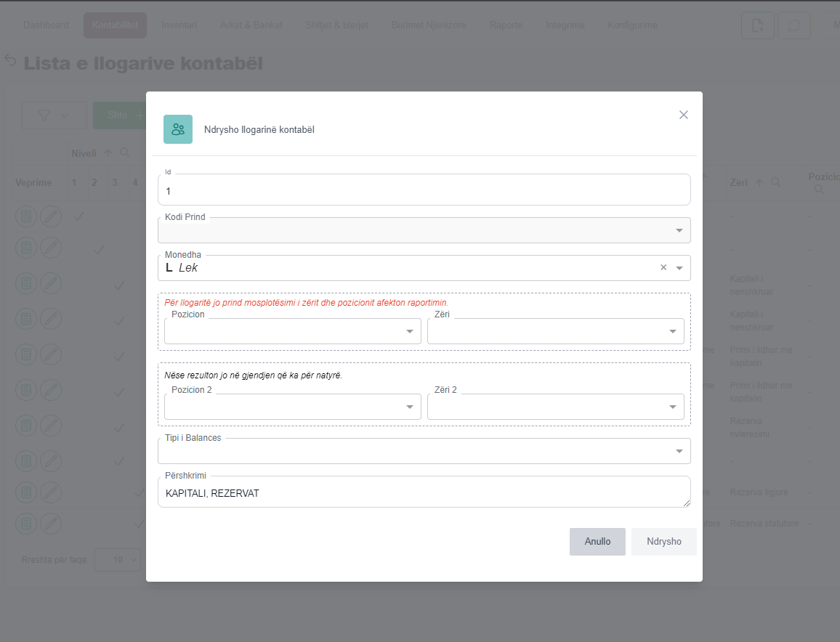840x642 pixels.
Task: Expand the Tipi i Balances dropdown
Action: pos(679,451)
